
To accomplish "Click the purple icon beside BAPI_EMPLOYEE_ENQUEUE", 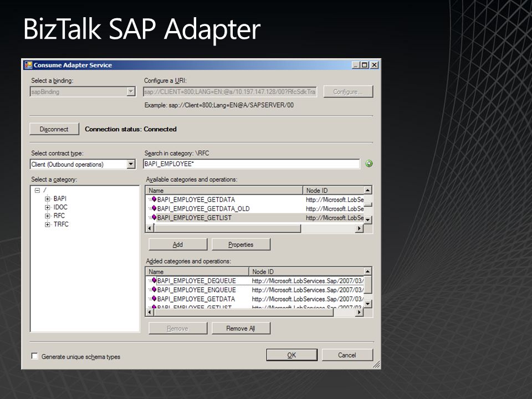I will click(x=154, y=290).
